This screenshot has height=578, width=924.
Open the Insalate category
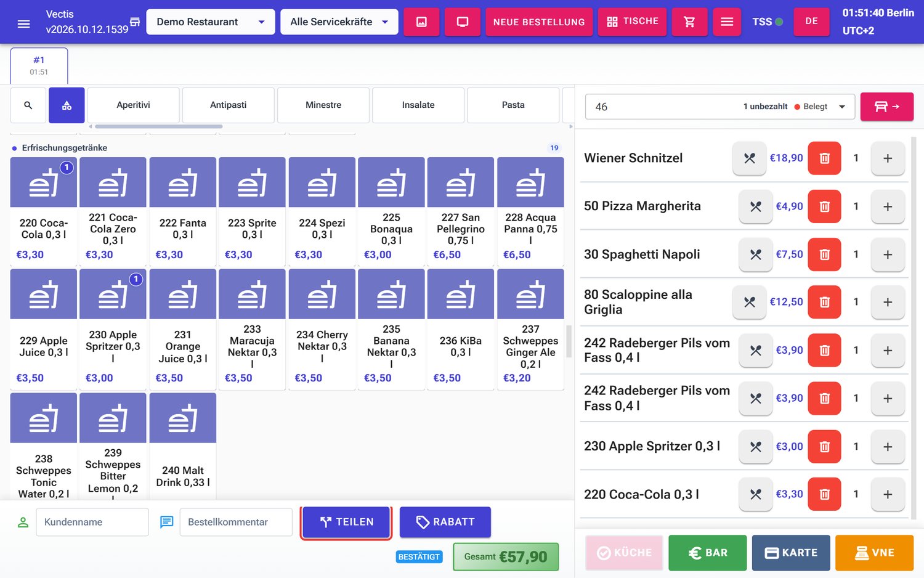coord(418,105)
